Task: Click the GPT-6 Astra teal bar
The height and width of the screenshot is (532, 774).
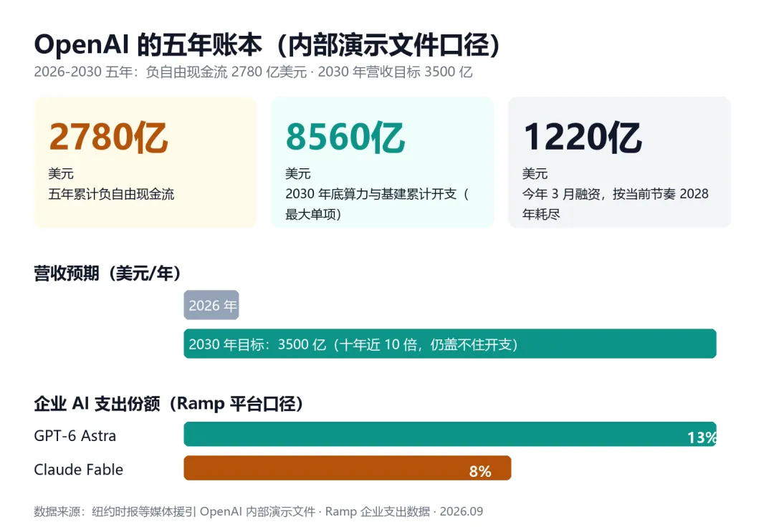Action: [449, 435]
